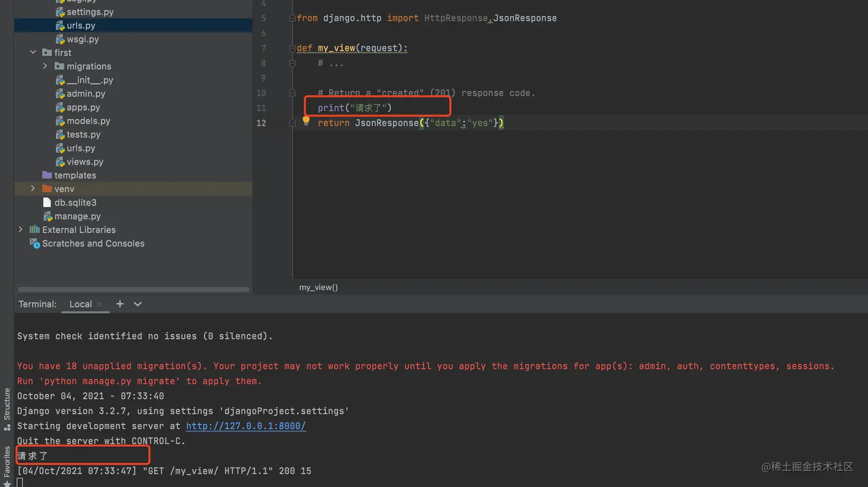Click the "Scratches and Consoles" label
The image size is (868, 487).
[93, 244]
